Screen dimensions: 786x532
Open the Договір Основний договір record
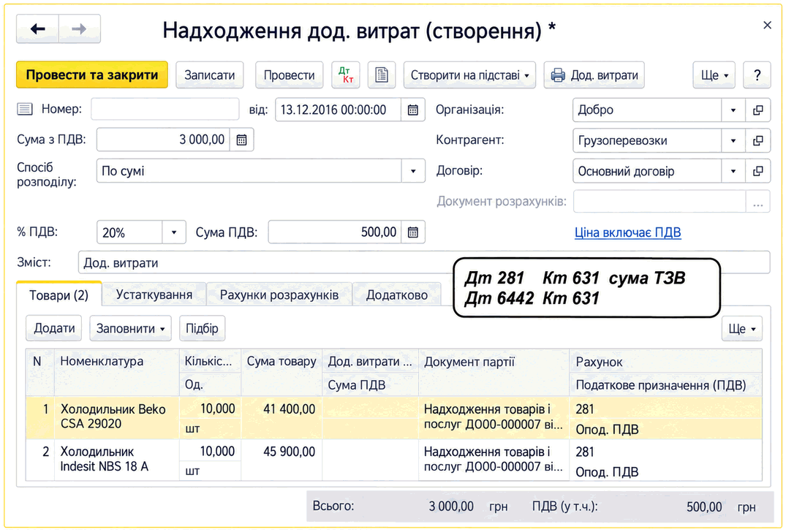pyautogui.click(x=758, y=171)
